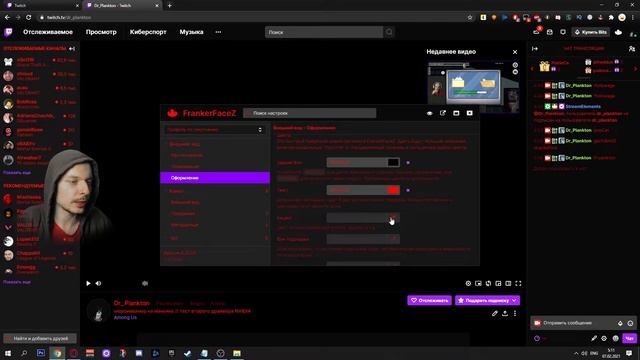Expand the Подарить подписку chevron arrow
Screen dimensions: 640x360
(x=514, y=300)
